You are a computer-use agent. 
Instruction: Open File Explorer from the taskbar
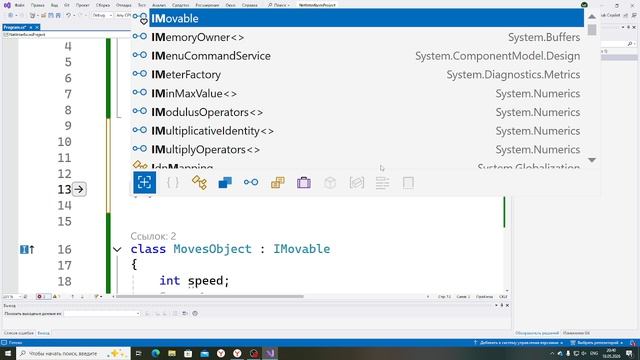172,353
